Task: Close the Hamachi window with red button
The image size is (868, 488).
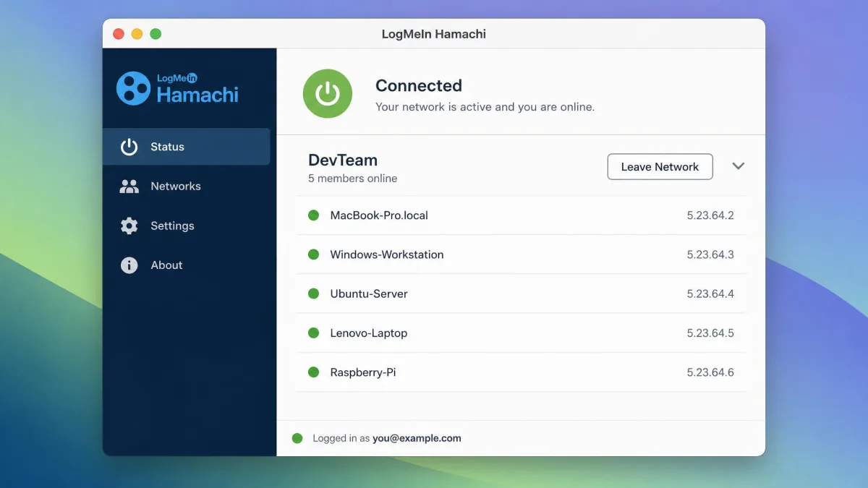Action: click(x=119, y=34)
